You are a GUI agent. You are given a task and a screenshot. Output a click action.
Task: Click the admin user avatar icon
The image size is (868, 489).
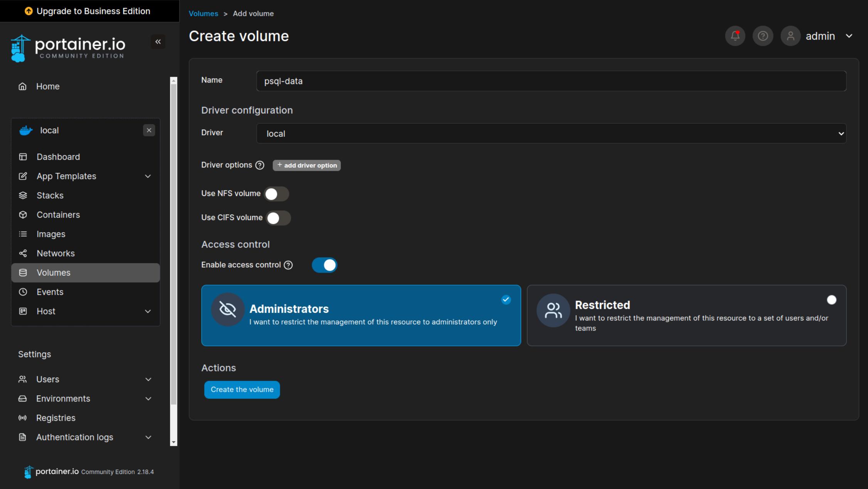tap(791, 36)
